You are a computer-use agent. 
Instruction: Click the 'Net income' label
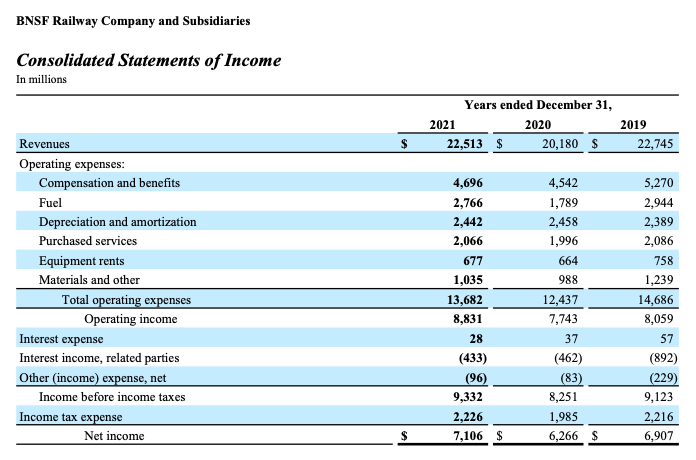(x=114, y=436)
